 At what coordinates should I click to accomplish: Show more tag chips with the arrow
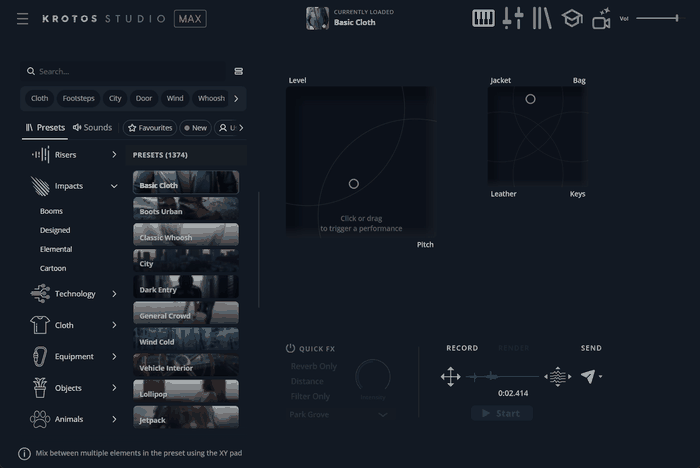236,99
